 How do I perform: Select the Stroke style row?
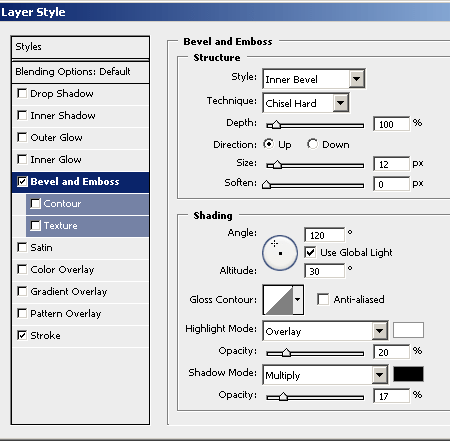click(80, 336)
